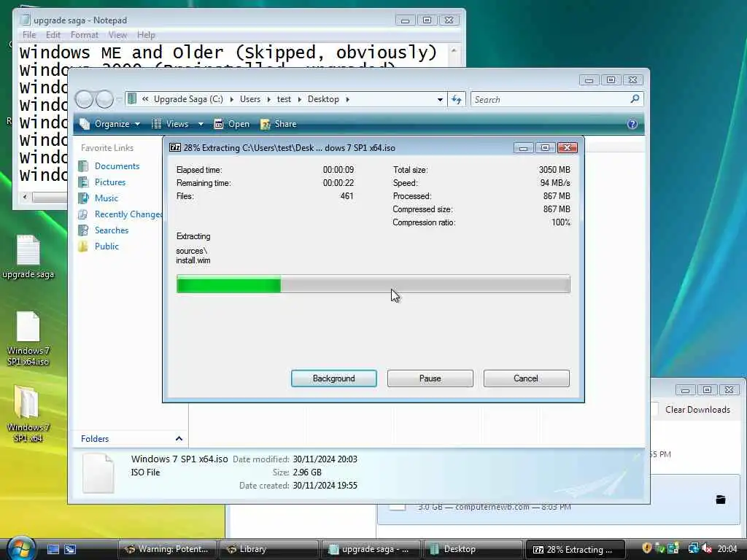Viewport: 747px width, 560px height.
Task: Open Searches favorite link
Action: (112, 230)
